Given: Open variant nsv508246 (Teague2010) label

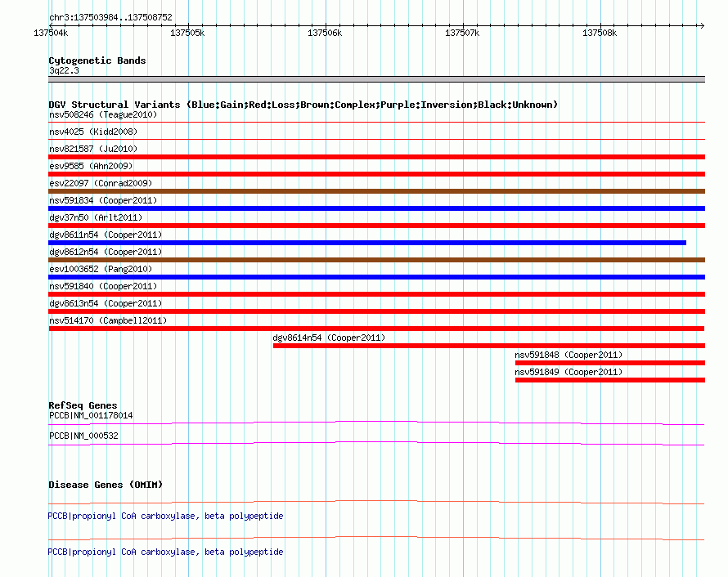Looking at the screenshot, I should [x=103, y=114].
